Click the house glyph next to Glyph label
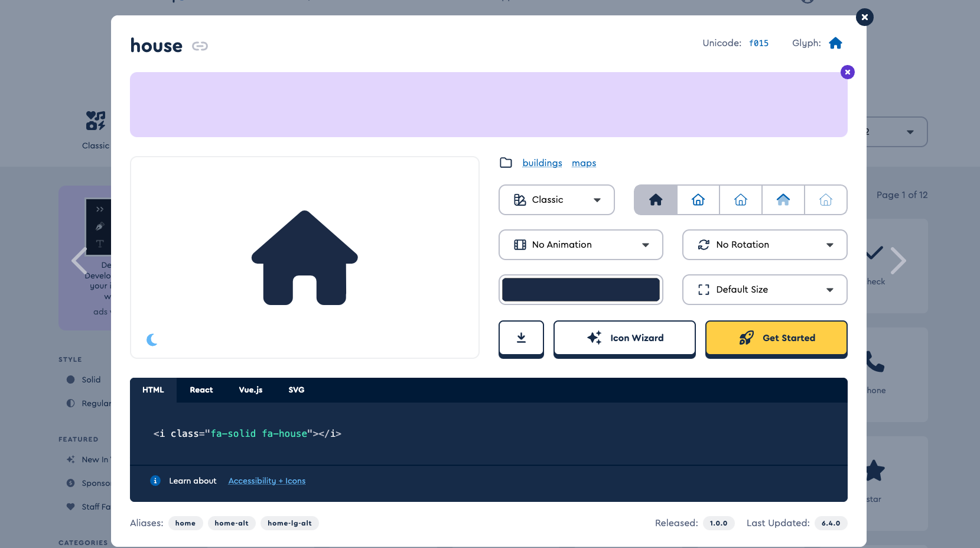 pyautogui.click(x=835, y=43)
